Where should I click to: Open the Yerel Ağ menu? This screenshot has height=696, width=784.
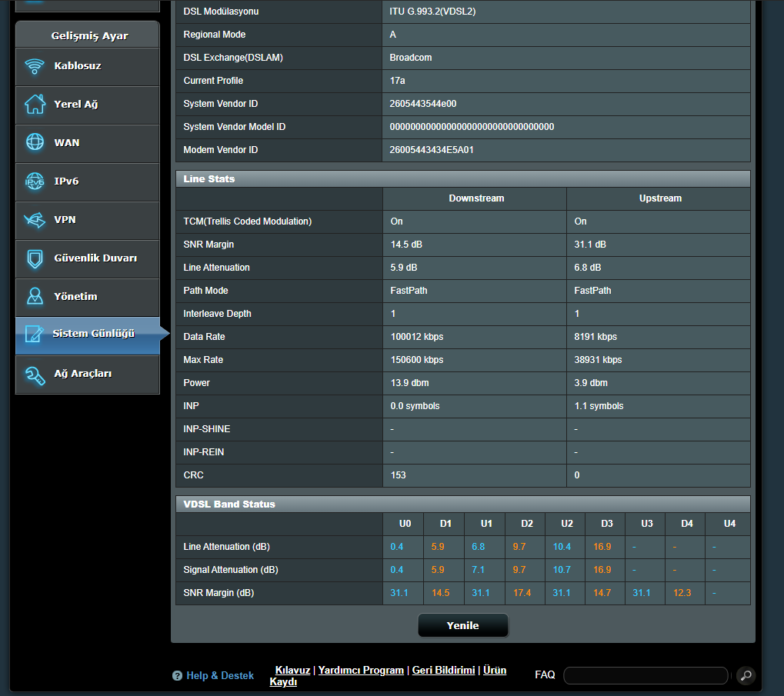tap(88, 105)
